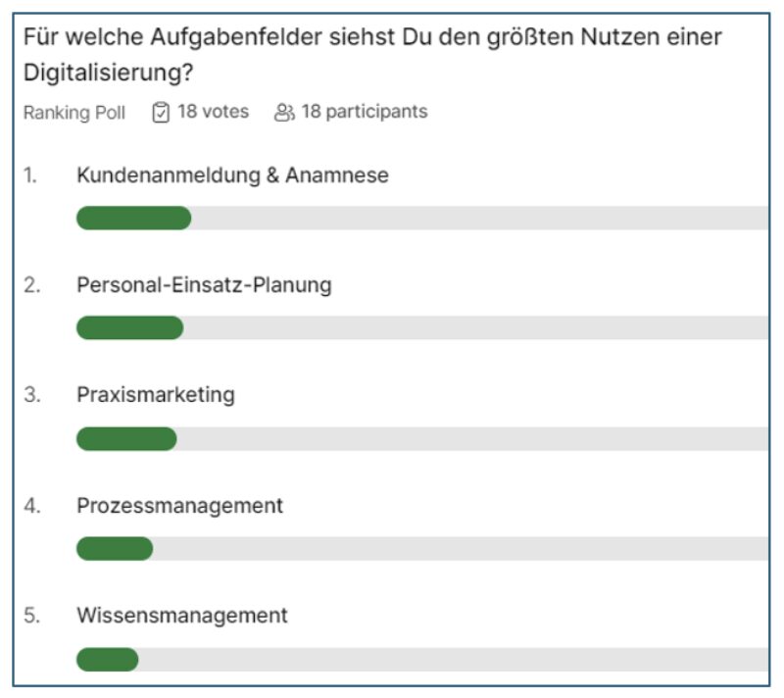Select the 'Wissensmanagement' answer label
The height and width of the screenshot is (698, 784).
pyautogui.click(x=182, y=616)
